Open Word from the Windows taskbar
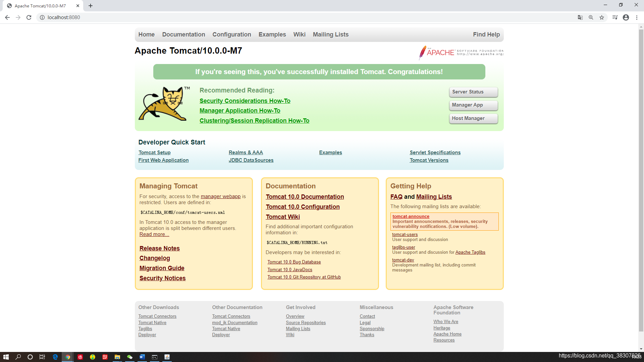The image size is (644, 362). coord(142,357)
